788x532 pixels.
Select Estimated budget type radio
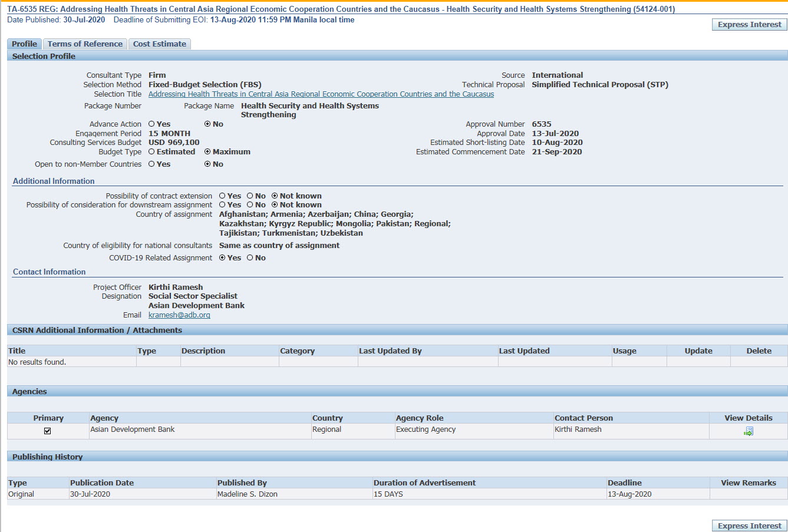point(151,152)
